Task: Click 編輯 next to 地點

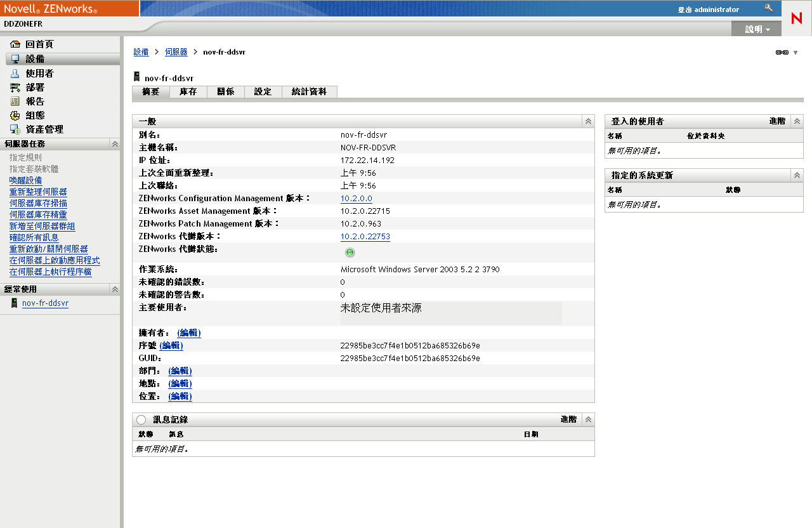Action: point(180,384)
